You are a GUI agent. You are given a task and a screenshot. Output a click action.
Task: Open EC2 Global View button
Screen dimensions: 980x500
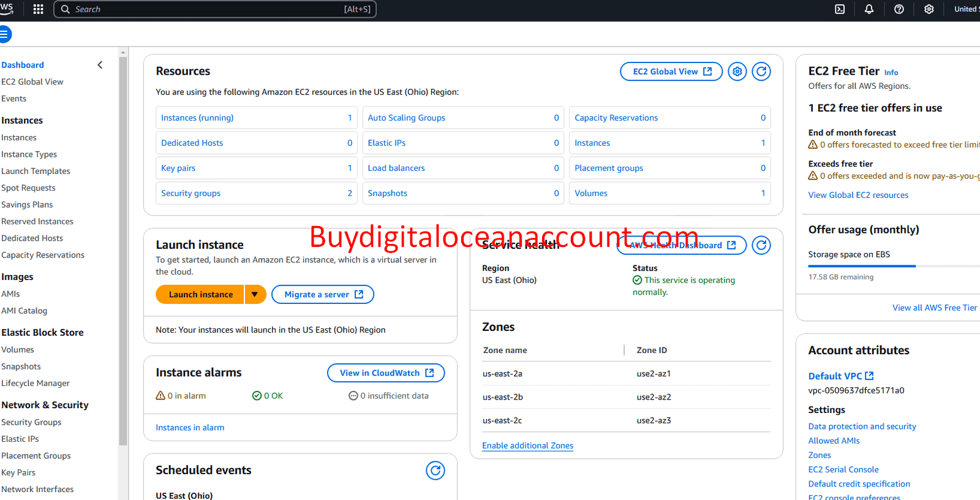(x=671, y=72)
